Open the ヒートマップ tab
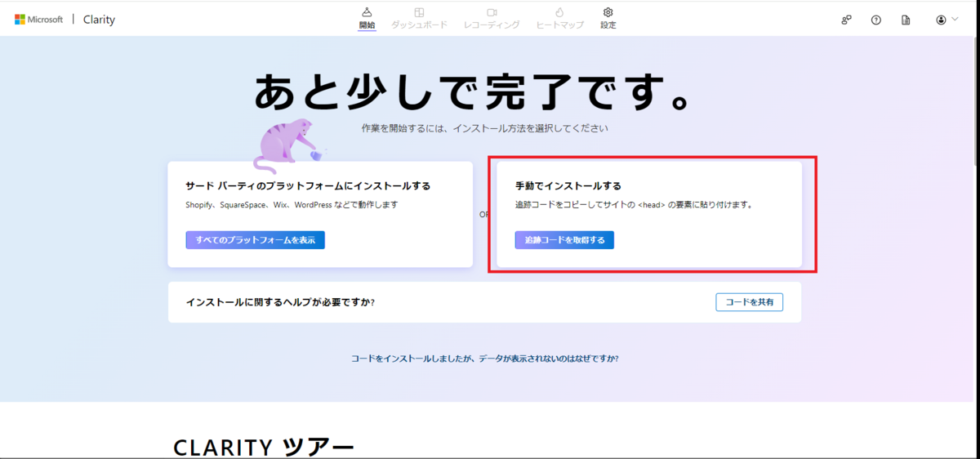This screenshot has height=459, width=980. click(559, 18)
